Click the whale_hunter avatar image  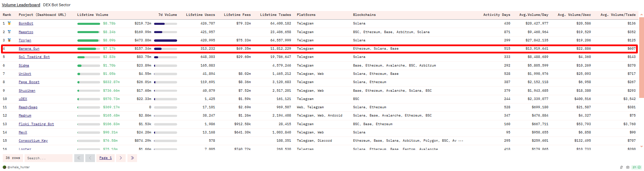[x=4, y=167]
